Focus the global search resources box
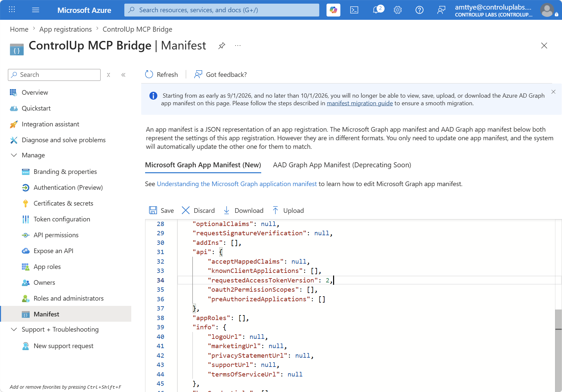 [222, 10]
